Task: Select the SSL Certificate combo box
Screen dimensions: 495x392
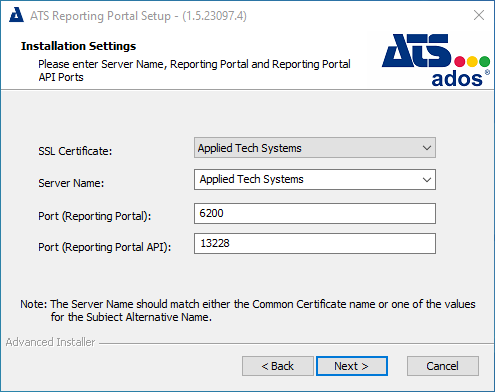Action: 315,148
